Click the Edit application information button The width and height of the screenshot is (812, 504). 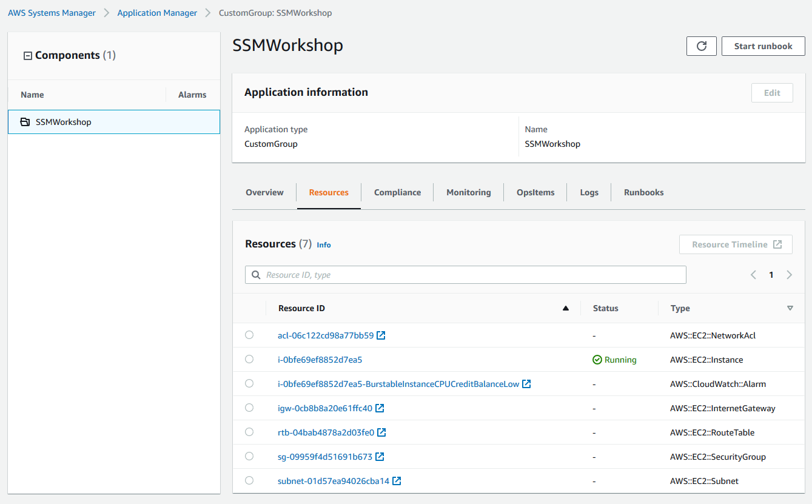(772, 93)
